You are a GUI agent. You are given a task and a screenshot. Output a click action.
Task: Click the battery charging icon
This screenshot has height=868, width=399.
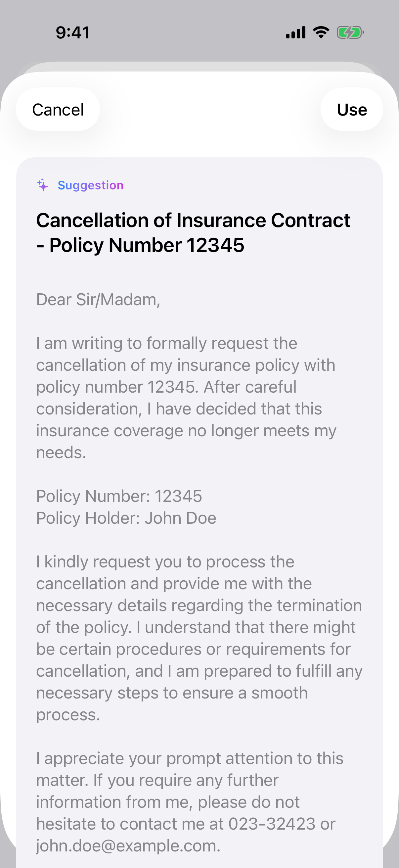coord(350,33)
